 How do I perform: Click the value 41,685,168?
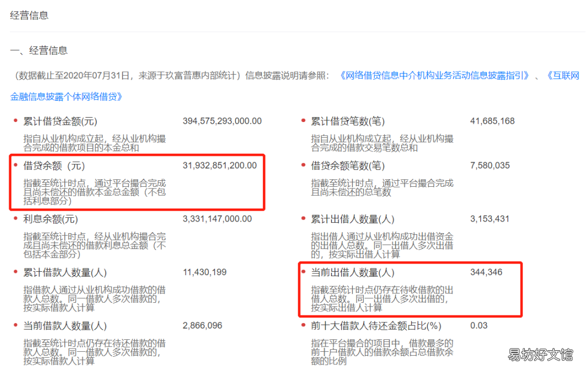coord(492,121)
